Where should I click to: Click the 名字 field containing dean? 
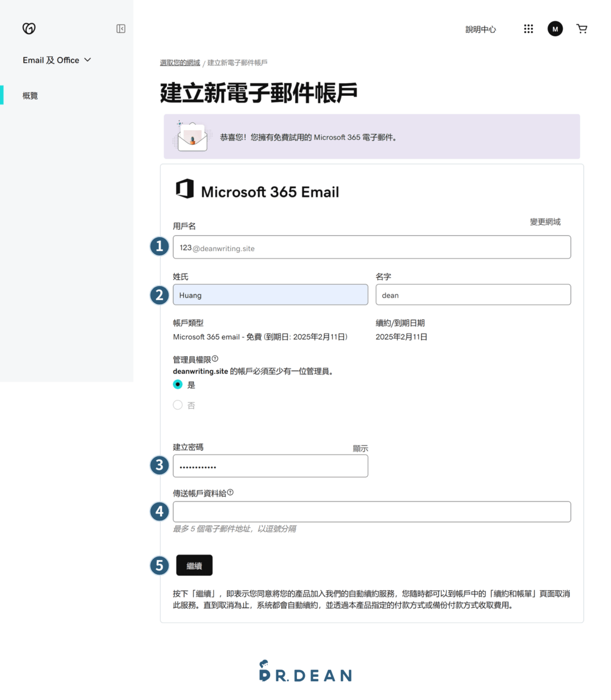[473, 294]
